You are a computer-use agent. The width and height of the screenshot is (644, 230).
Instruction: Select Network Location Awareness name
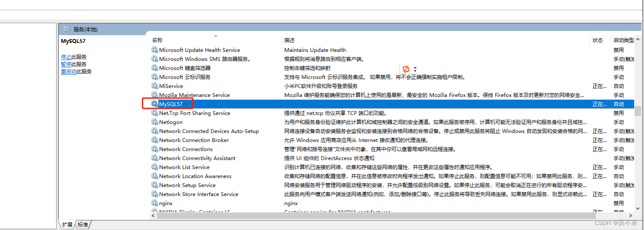pos(195,176)
